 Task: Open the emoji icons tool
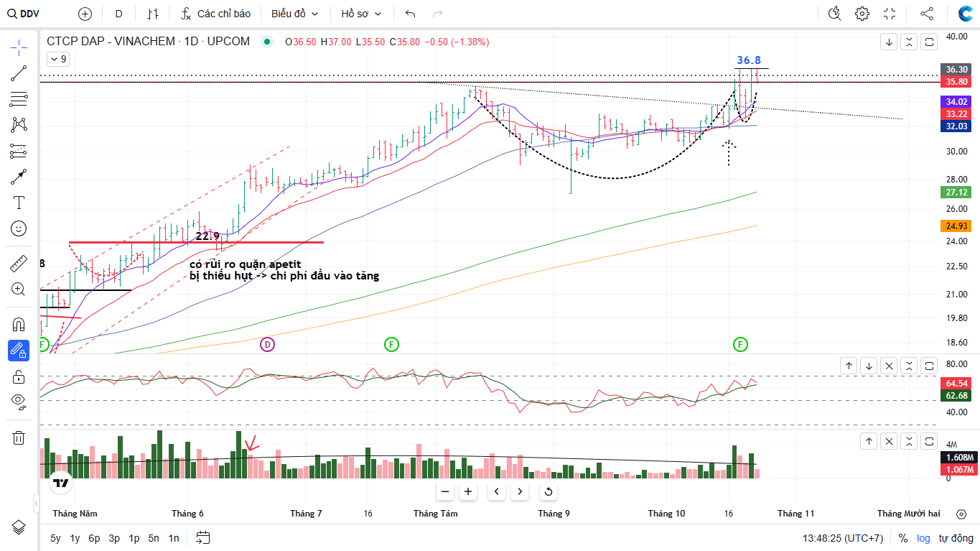click(19, 228)
